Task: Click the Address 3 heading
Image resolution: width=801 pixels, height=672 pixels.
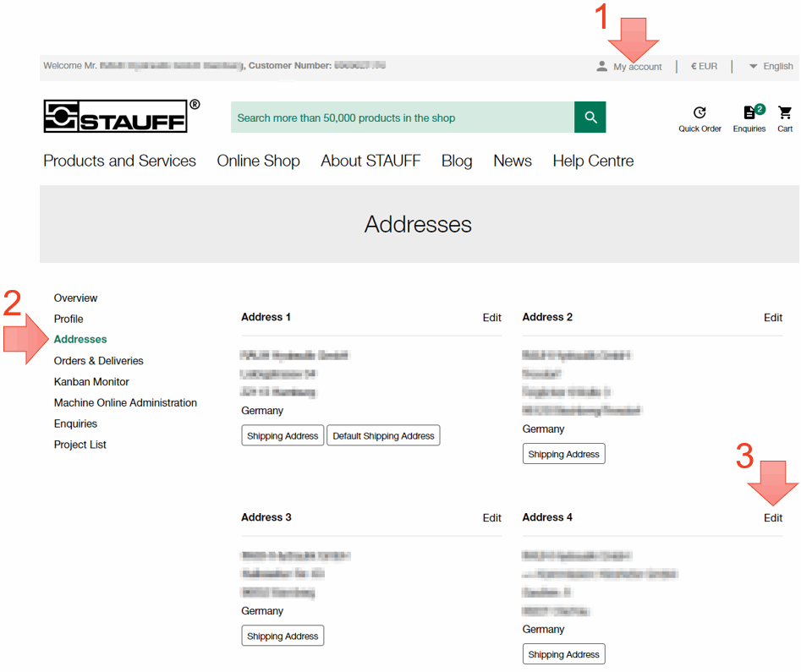Action: click(x=266, y=517)
